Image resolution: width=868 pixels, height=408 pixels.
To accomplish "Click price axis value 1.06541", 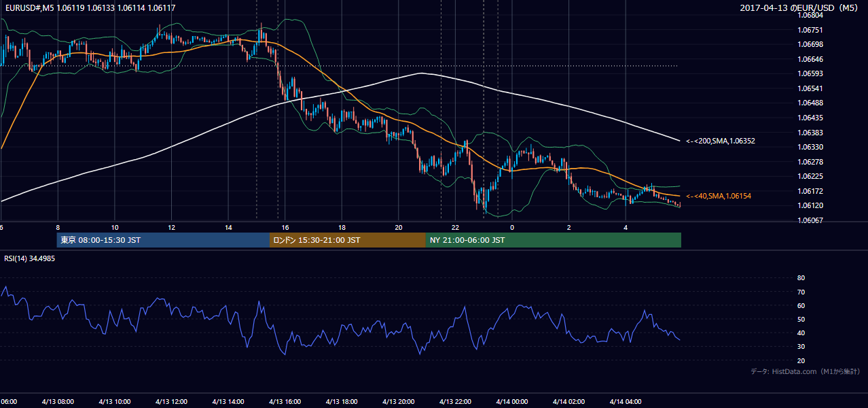I will [810, 88].
